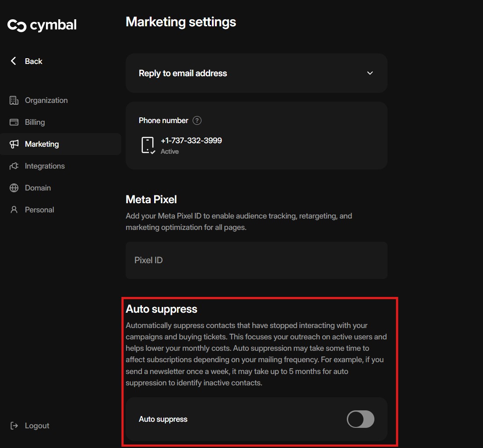Open the Reply to email address section label

183,73
